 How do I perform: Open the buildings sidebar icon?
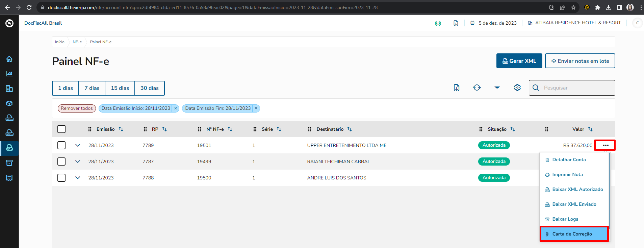[x=9, y=89]
